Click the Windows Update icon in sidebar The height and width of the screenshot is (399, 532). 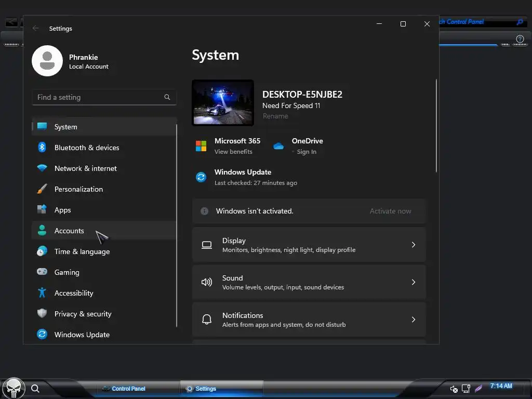42,334
